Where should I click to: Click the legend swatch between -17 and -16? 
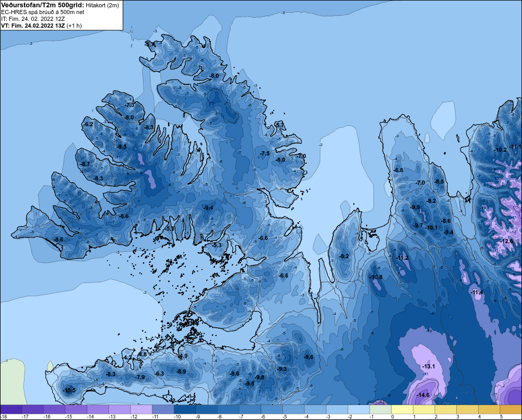tap(33, 410)
